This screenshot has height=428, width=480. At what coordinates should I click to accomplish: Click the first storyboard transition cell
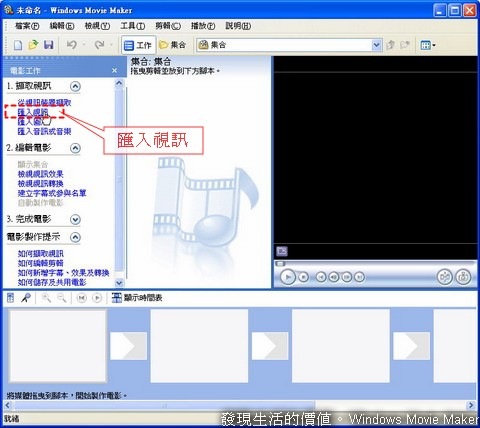(x=129, y=346)
